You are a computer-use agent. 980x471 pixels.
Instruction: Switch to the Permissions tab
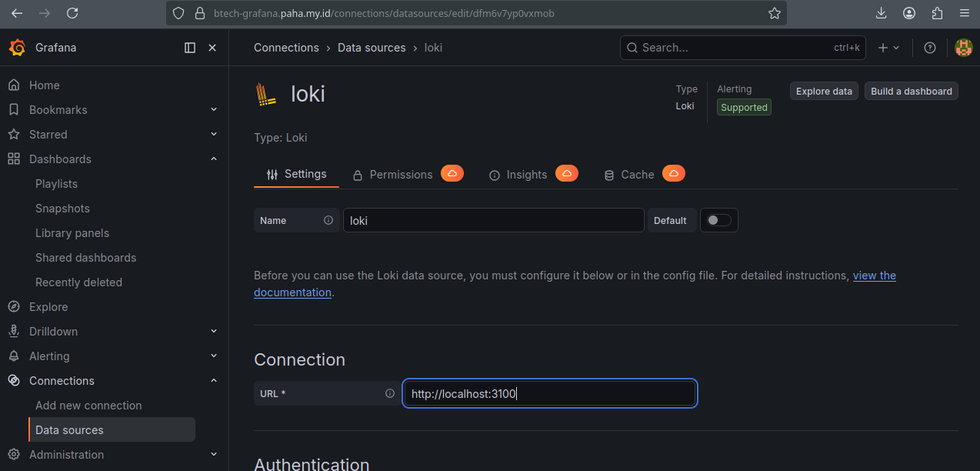tap(393, 175)
